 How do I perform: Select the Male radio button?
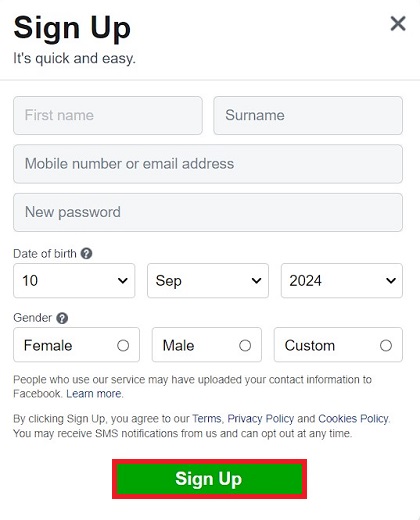(x=245, y=346)
